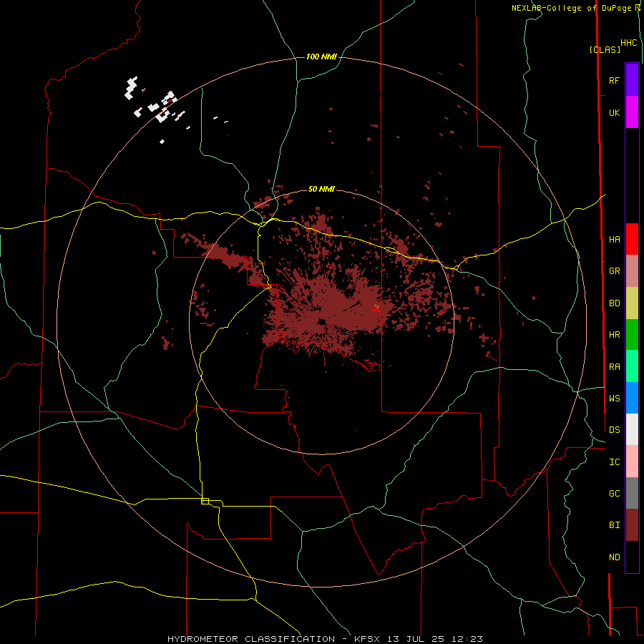The width and height of the screenshot is (644, 644).
Task: Select the white DS legend swatch
Action: tap(632, 429)
